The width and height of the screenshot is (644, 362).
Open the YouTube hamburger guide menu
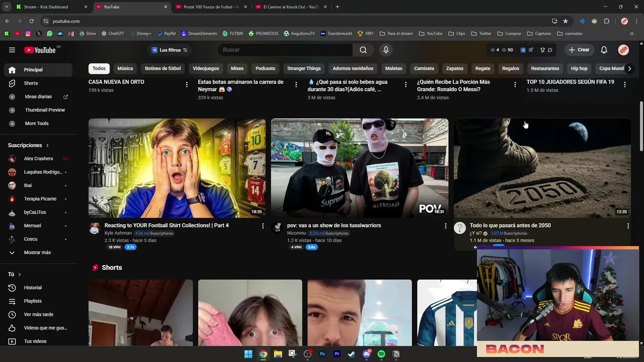[12, 50]
